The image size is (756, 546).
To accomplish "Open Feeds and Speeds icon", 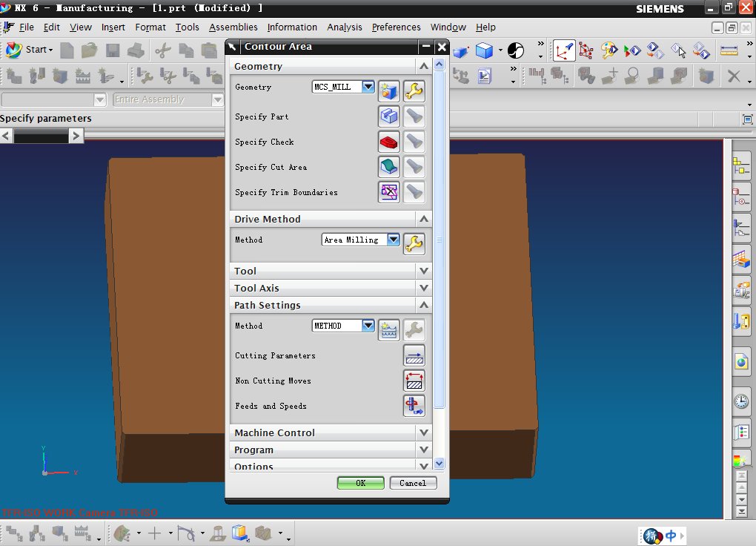I will (x=414, y=406).
